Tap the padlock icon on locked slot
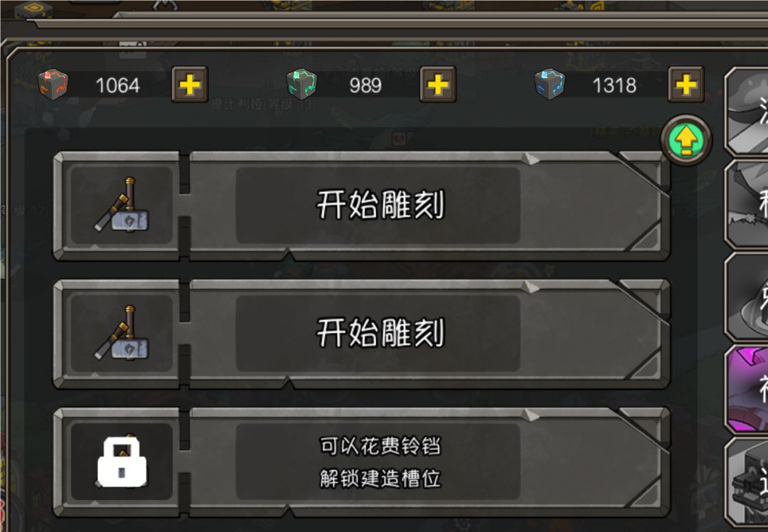Viewport: 768px width, 532px height. pos(122,462)
